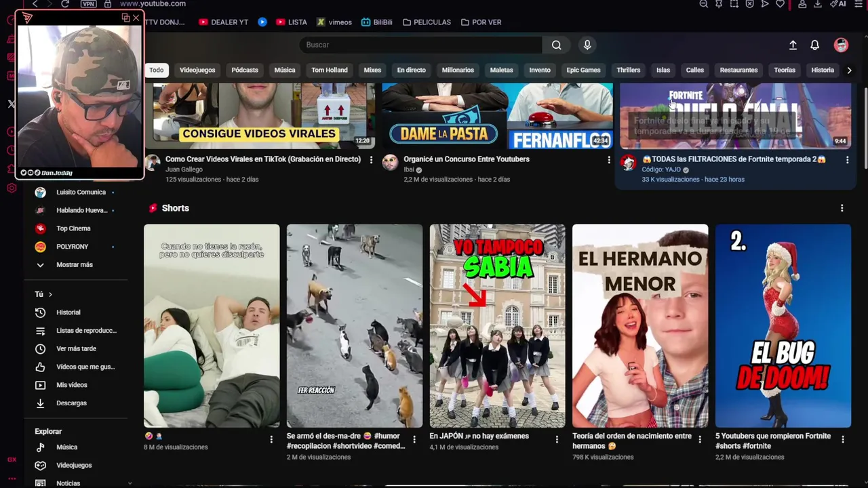Open options for 5 Youtubers que rompieron Fortnite short
Image resolution: width=868 pixels, height=488 pixels.
tap(843, 439)
